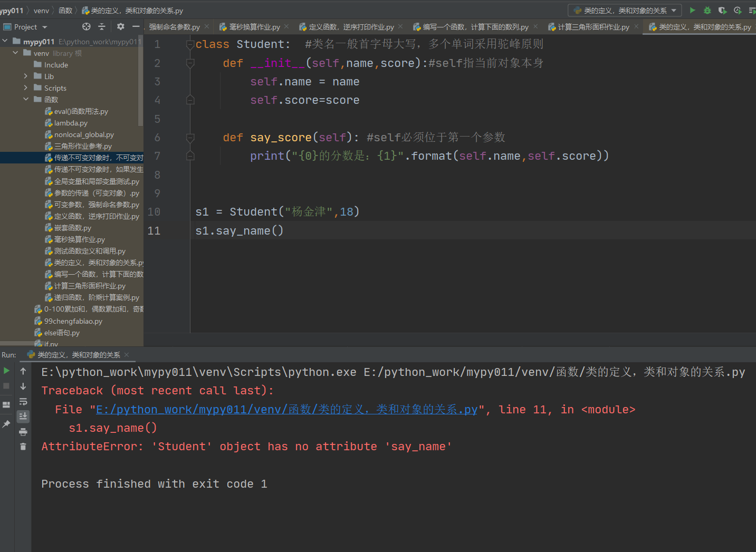This screenshot has height=552, width=756.
Task: Collapse the mypy011 project root
Action: point(5,41)
